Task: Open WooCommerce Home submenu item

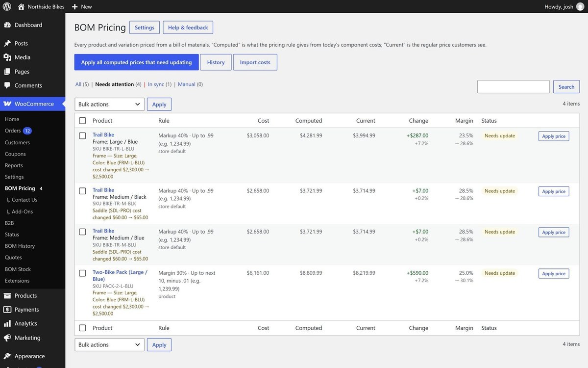Action: coord(12,119)
